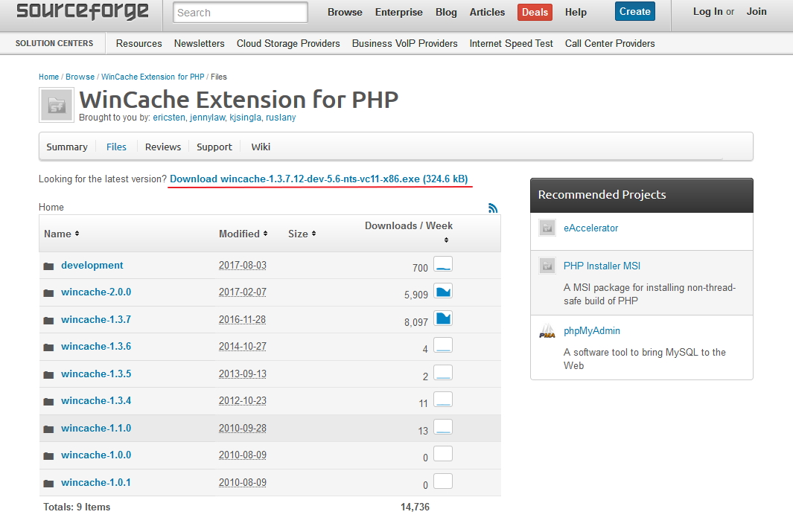793x532 pixels.
Task: Sort files by Size column
Action: point(302,234)
